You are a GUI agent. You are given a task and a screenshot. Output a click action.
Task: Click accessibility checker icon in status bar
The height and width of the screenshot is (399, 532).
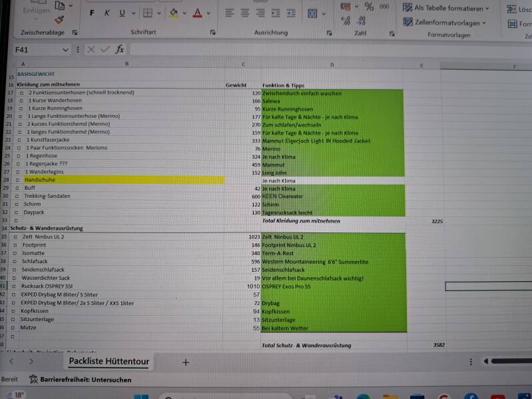(x=33, y=379)
